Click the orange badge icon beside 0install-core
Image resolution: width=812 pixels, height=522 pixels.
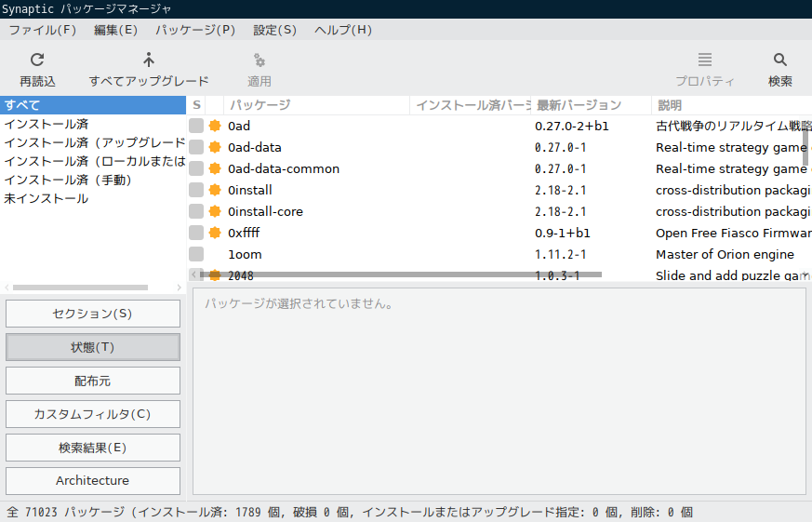pyautogui.click(x=215, y=211)
